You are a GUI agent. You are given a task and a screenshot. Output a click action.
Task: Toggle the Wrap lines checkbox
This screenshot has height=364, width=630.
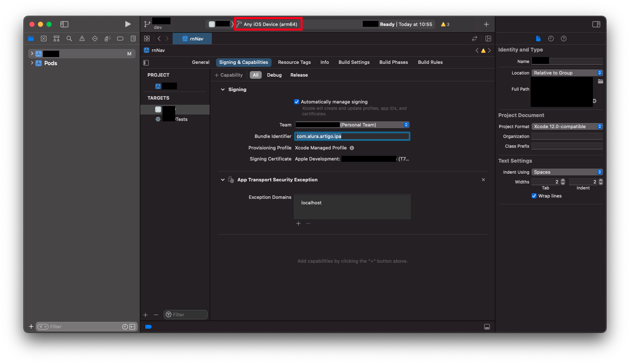pos(534,196)
